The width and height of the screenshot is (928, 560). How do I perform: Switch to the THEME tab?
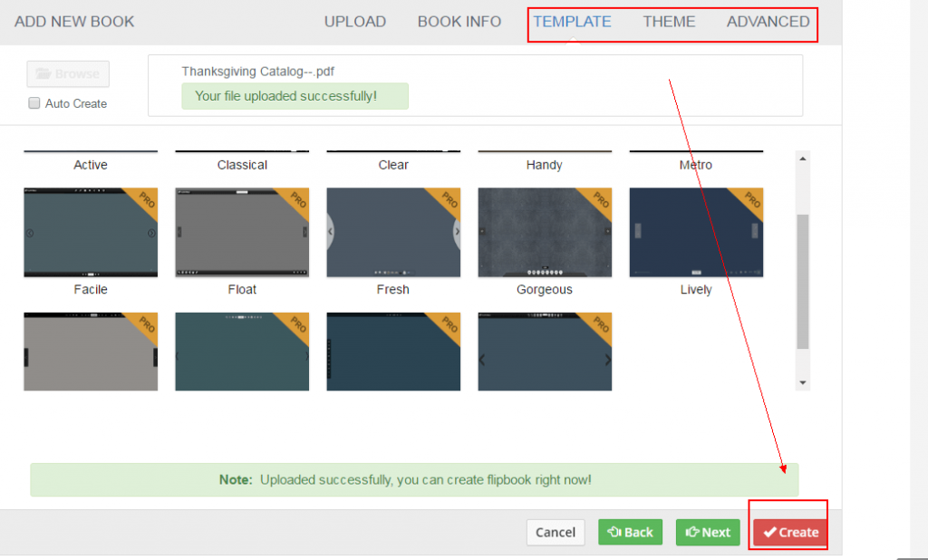point(669,21)
